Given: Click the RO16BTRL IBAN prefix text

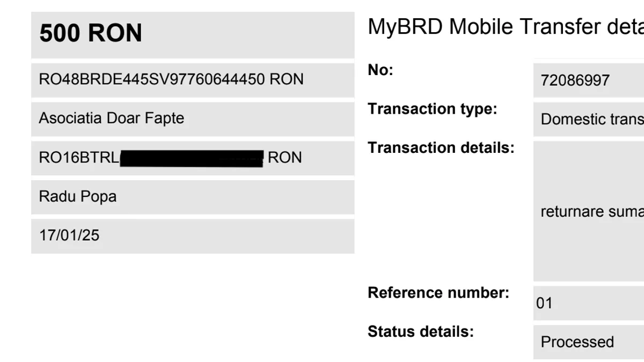Looking at the screenshot, I should click(79, 158).
